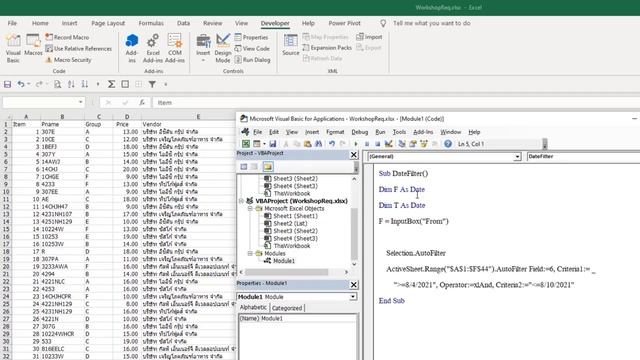Open Object Browser toolbar icon
The image size is (640, 360).
(424, 144)
